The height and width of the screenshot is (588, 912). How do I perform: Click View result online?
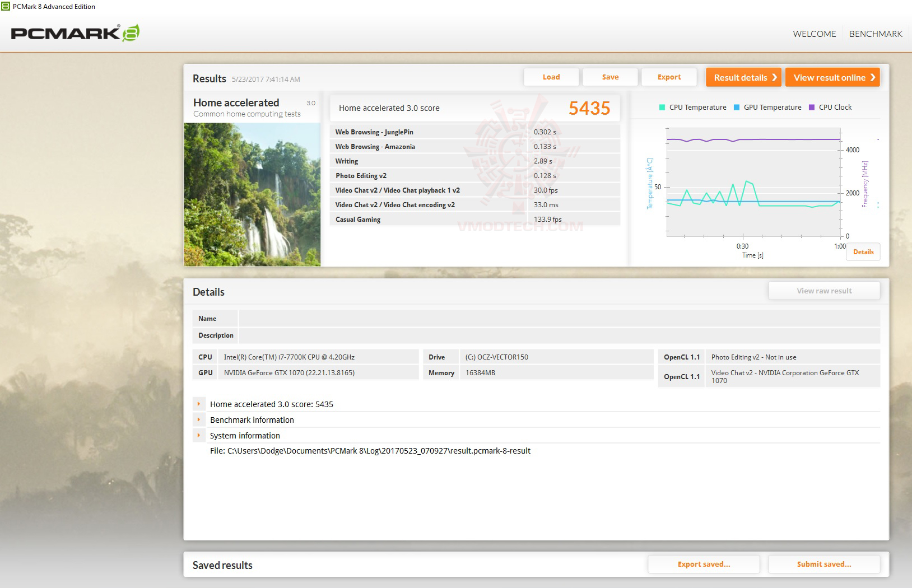(832, 77)
